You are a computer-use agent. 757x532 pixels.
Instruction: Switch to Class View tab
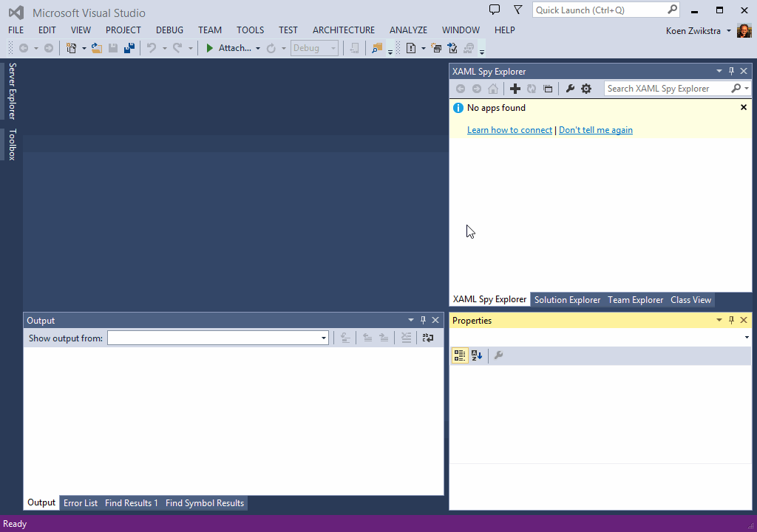(691, 300)
